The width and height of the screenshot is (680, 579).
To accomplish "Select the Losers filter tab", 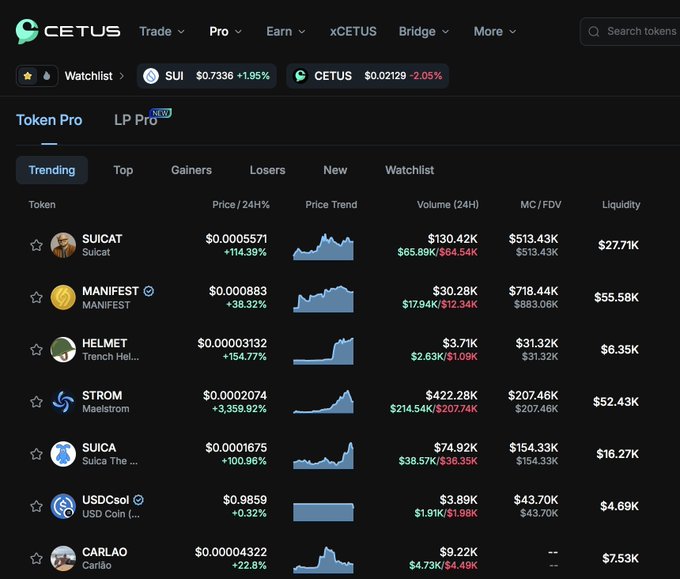I will pyautogui.click(x=268, y=170).
